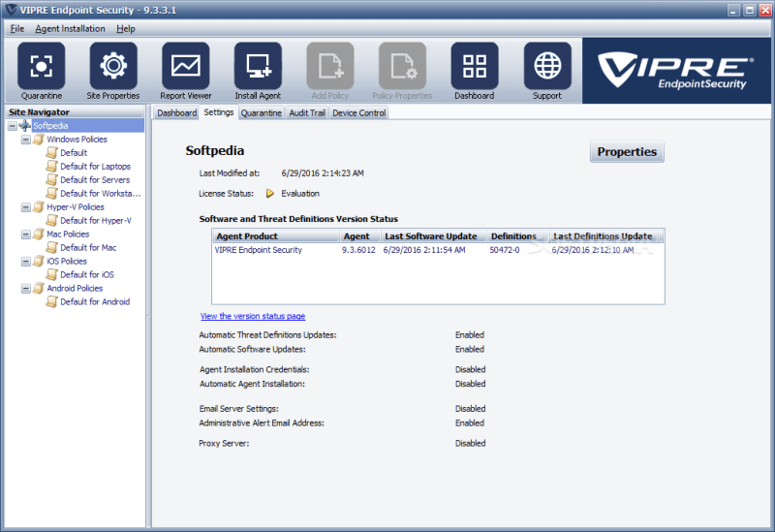Switch to the Audit Trail tab
Image resolution: width=775 pixels, height=532 pixels.
[307, 112]
